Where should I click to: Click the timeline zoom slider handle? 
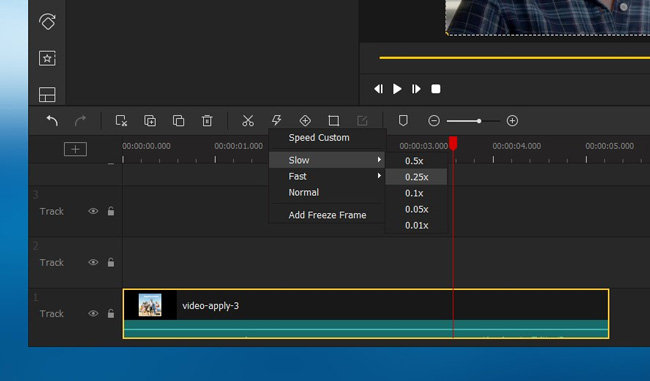coord(479,121)
